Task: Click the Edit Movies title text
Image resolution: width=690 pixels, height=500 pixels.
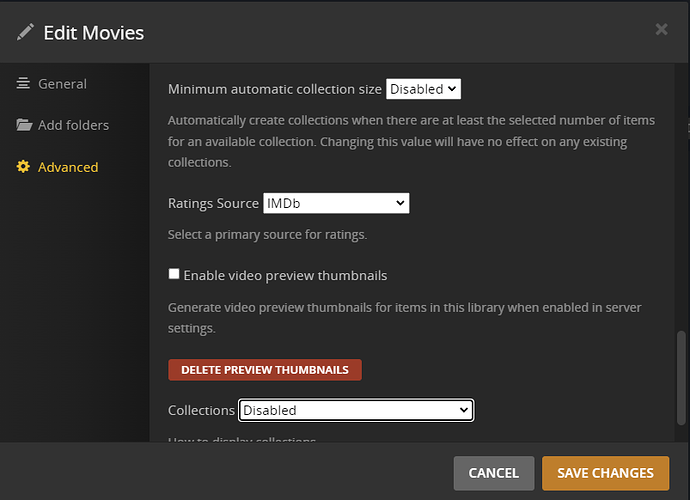Action: 94,33
